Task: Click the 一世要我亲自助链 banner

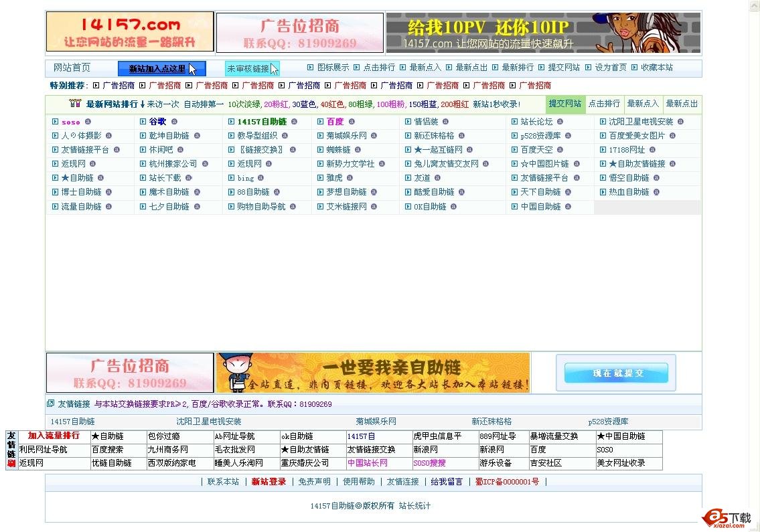Action: [373, 372]
